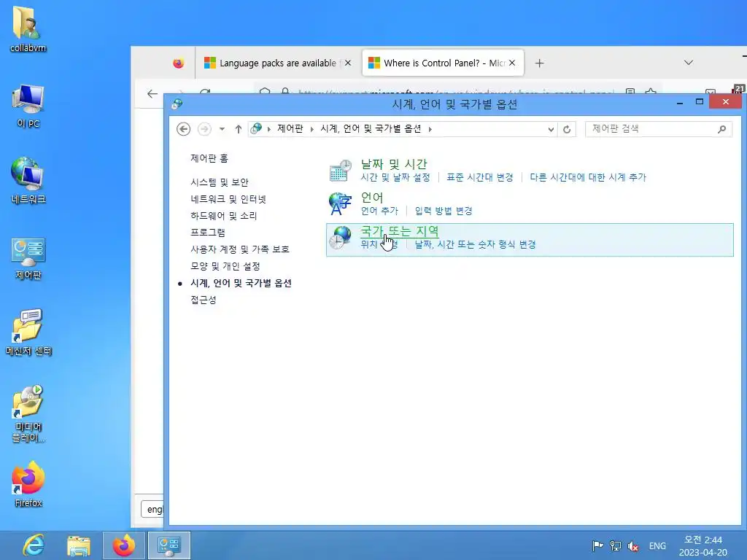Open 날짜 및 시간 heading link
The image size is (747, 560).
pyautogui.click(x=393, y=164)
